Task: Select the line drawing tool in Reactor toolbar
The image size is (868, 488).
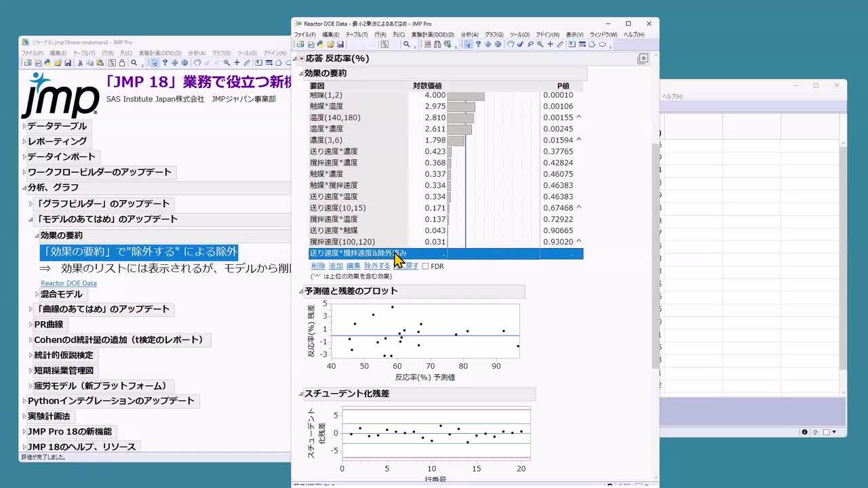Action: [560, 45]
